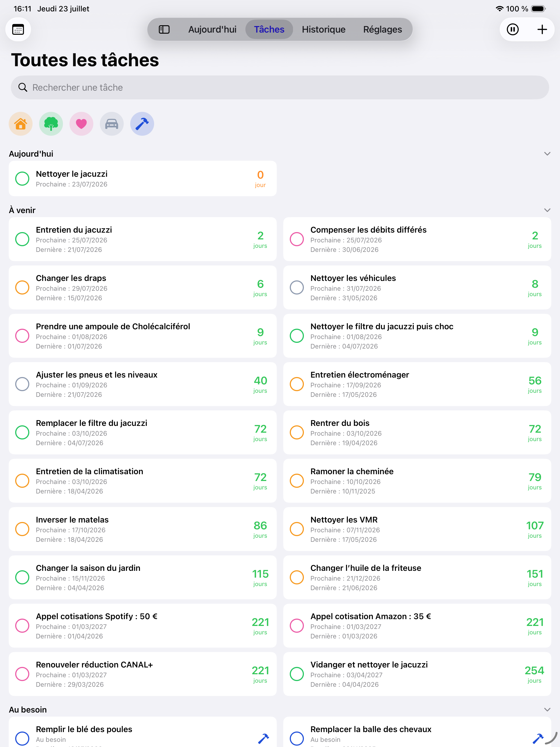Add a new task with plus icon

pos(542,29)
